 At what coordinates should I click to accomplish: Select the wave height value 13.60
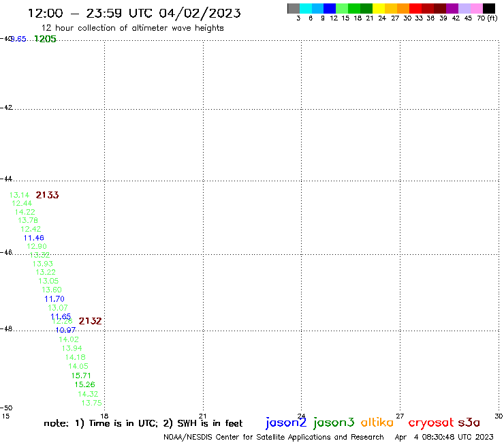(x=52, y=290)
